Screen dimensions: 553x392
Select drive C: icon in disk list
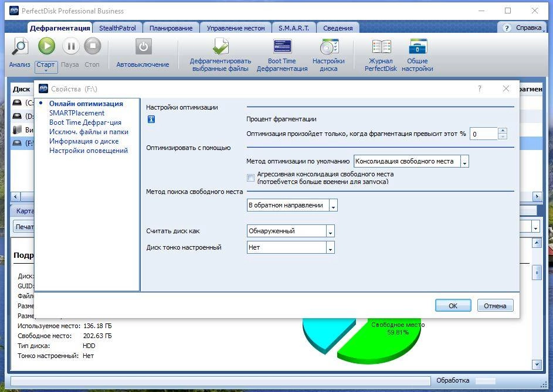pos(17,103)
